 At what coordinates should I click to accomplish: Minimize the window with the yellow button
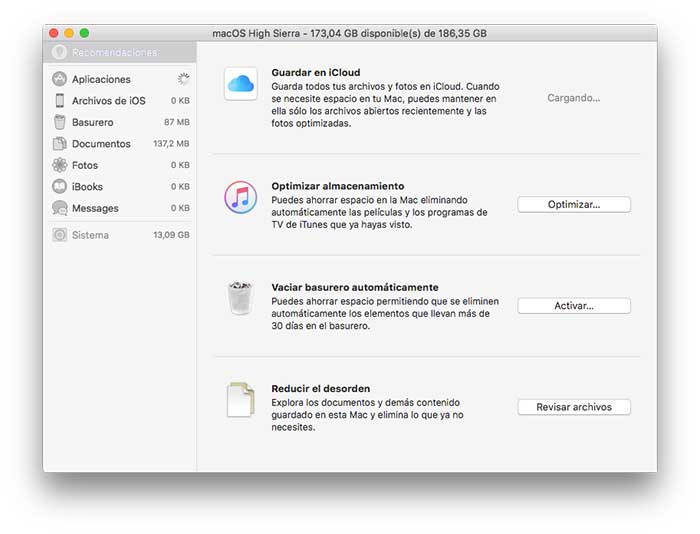69,33
